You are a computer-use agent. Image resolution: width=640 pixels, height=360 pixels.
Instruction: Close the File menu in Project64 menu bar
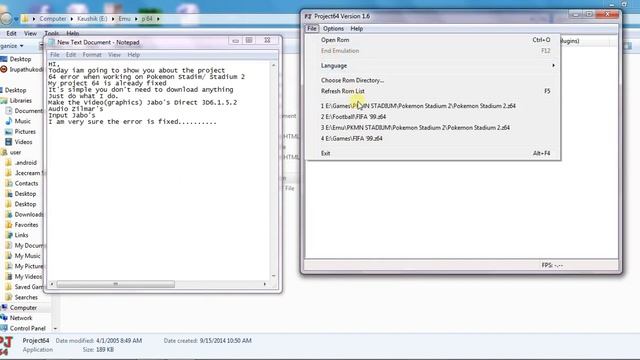(x=311, y=29)
